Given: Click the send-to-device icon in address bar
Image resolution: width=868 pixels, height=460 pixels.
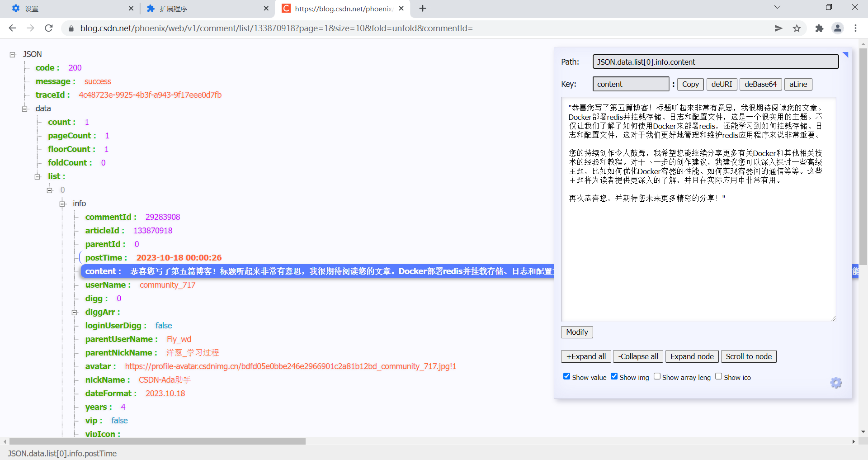Looking at the screenshot, I should (x=778, y=28).
